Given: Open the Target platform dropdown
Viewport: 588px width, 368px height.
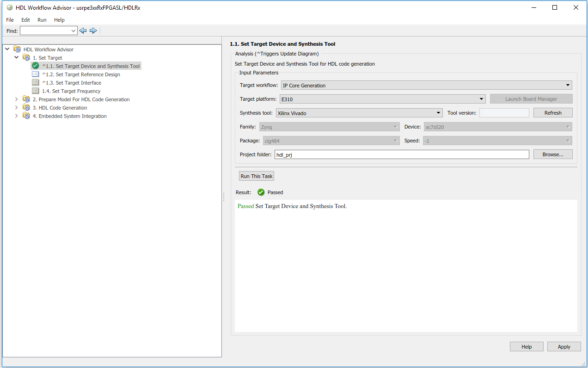Looking at the screenshot, I should click(382, 99).
